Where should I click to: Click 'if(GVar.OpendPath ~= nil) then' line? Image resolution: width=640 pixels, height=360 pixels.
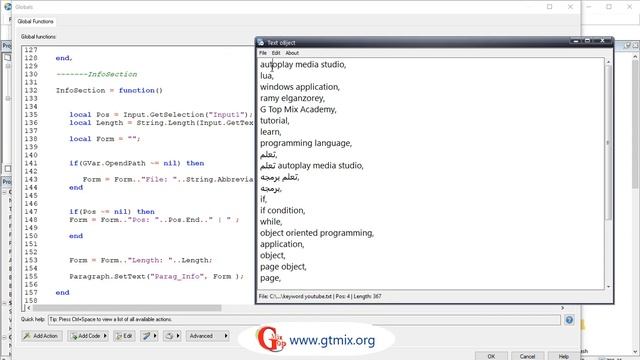point(136,163)
